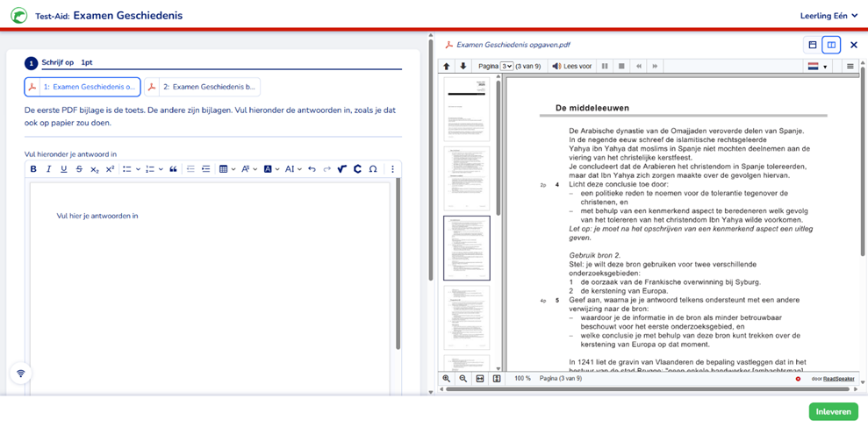Open the ReadSpeaker link
The width and height of the screenshot is (868, 427).
click(x=838, y=379)
